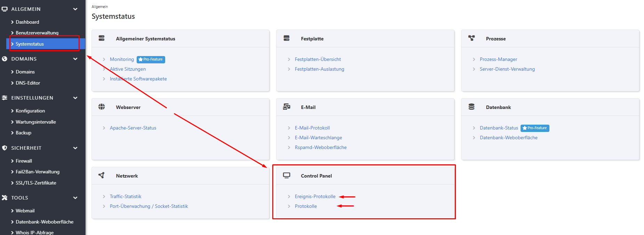
Task: Open the Prozess-Manager link
Action: pyautogui.click(x=498, y=60)
